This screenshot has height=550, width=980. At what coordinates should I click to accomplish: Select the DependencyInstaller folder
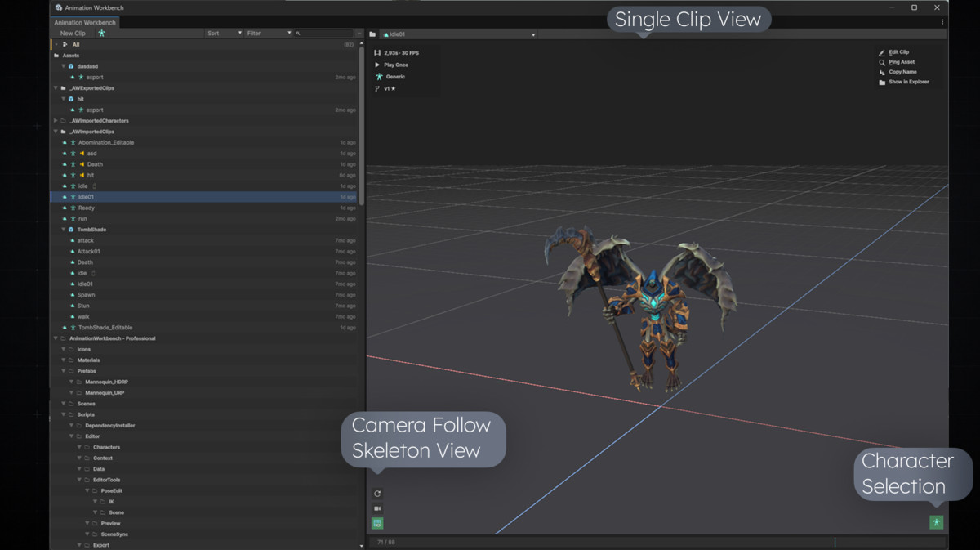coord(204,426)
